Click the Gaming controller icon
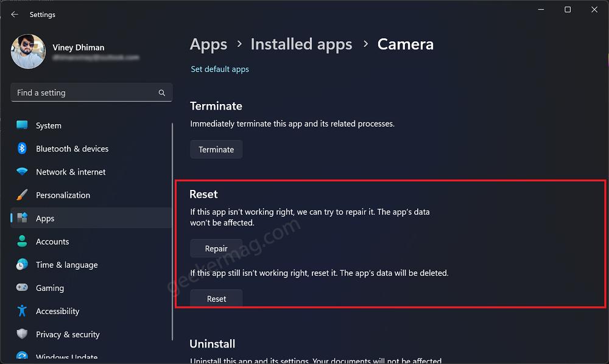 (22, 287)
